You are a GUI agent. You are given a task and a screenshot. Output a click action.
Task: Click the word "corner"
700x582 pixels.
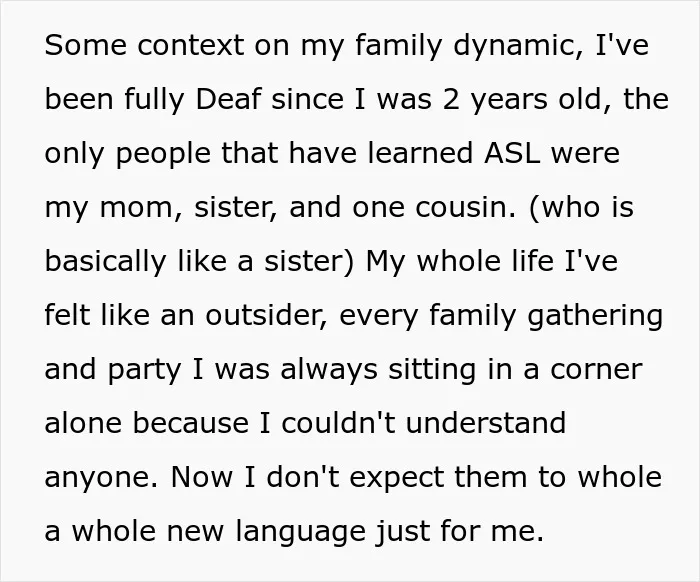point(596,370)
